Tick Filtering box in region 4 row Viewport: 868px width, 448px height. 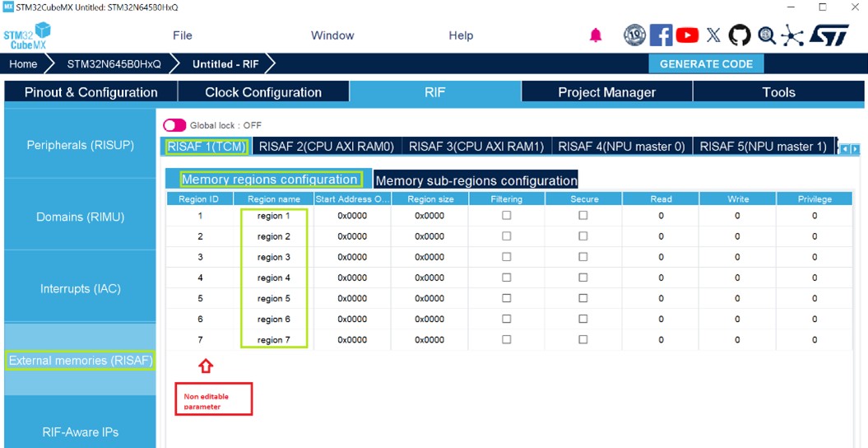click(507, 278)
